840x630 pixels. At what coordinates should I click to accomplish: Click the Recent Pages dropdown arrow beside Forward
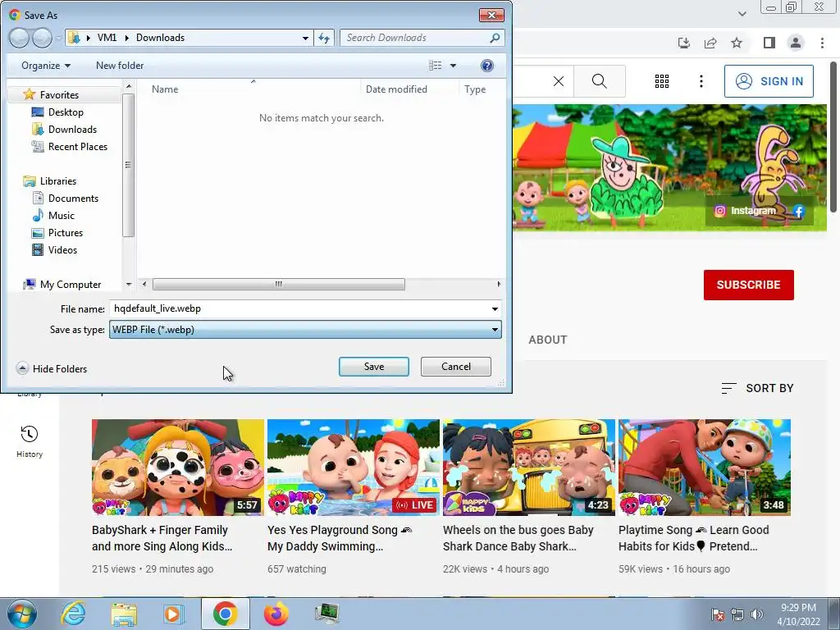[58, 39]
